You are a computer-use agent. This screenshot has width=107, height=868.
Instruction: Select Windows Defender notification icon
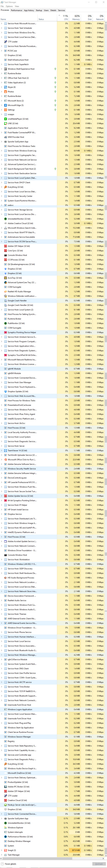pyautogui.click(x=5, y=296)
